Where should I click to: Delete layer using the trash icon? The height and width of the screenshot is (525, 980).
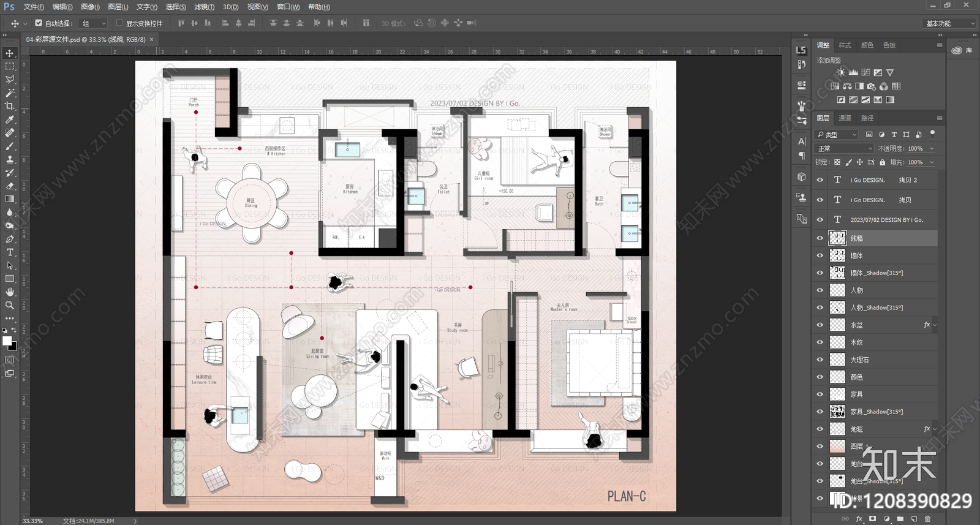(927, 519)
